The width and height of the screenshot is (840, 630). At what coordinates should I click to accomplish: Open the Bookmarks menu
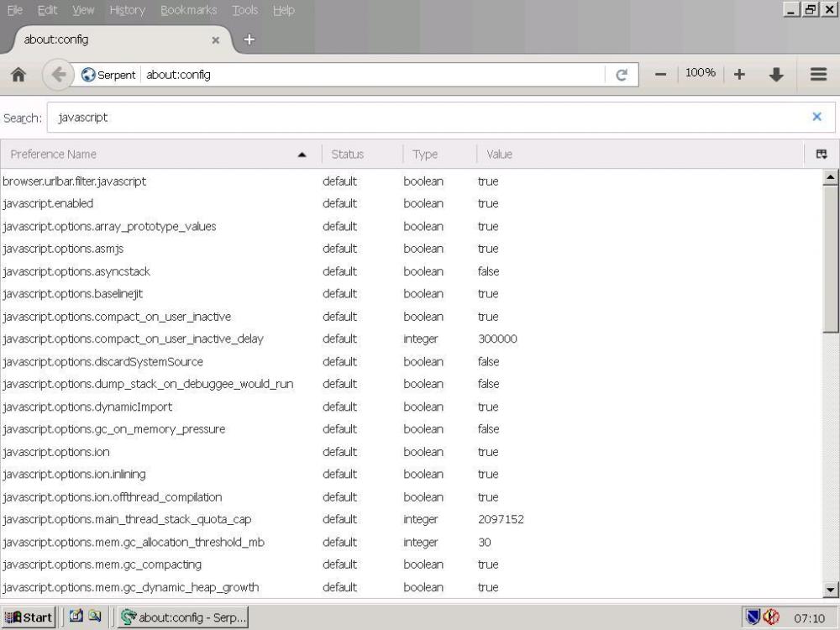pyautogui.click(x=188, y=10)
